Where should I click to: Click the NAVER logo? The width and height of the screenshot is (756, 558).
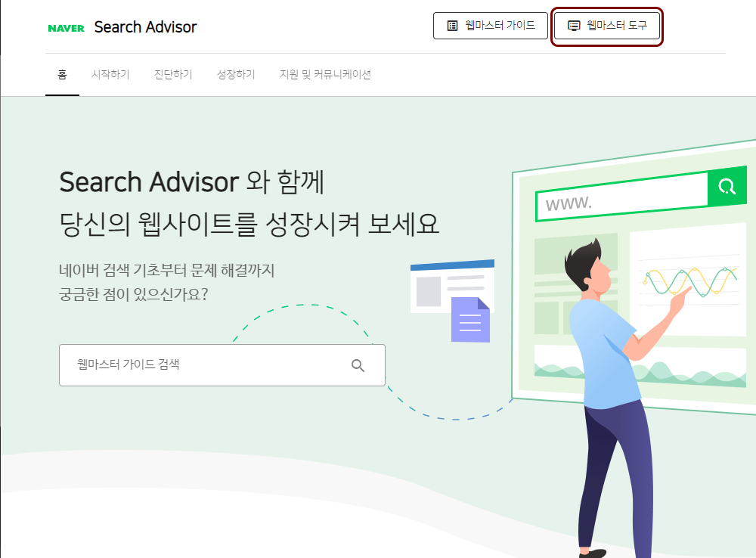pyautogui.click(x=66, y=29)
